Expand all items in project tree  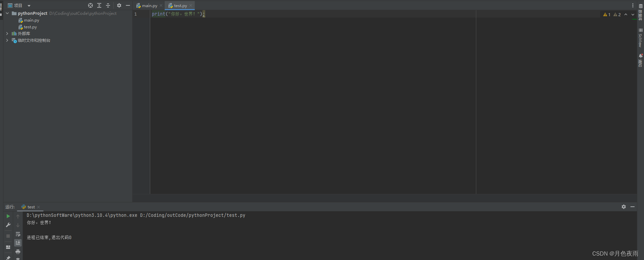(x=99, y=5)
